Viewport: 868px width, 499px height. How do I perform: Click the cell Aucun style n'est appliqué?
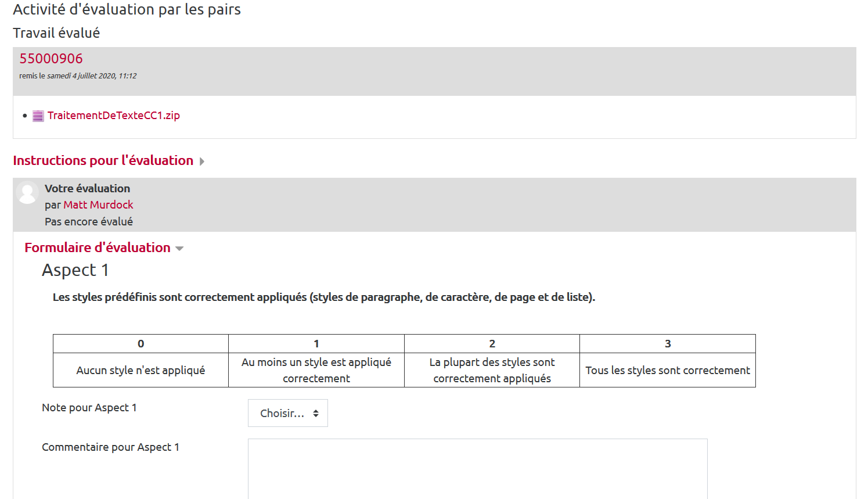click(141, 371)
